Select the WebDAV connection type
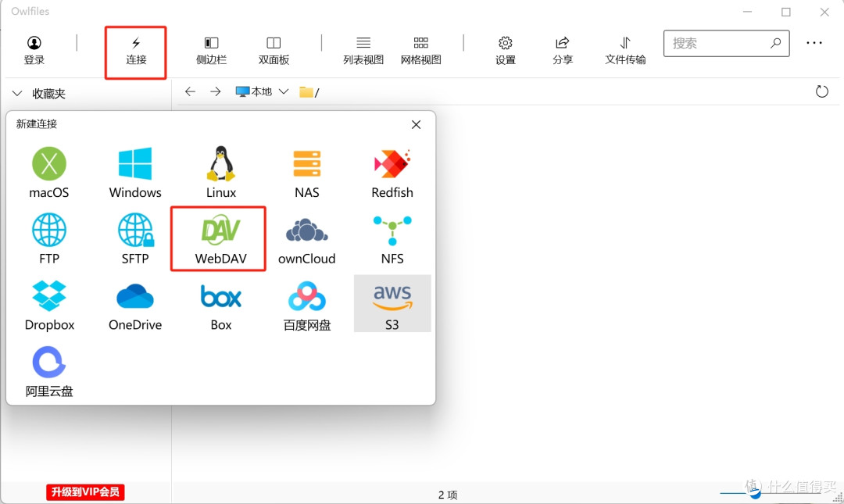 218,238
